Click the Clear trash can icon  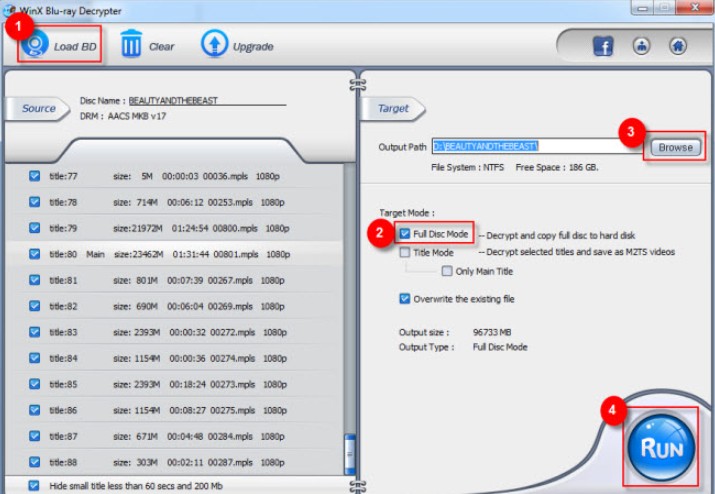pyautogui.click(x=131, y=44)
